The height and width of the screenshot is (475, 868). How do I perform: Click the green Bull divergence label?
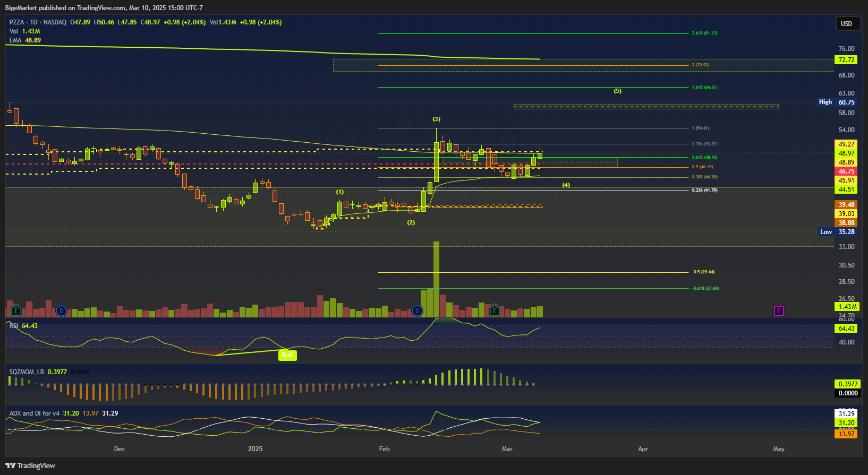click(x=287, y=355)
